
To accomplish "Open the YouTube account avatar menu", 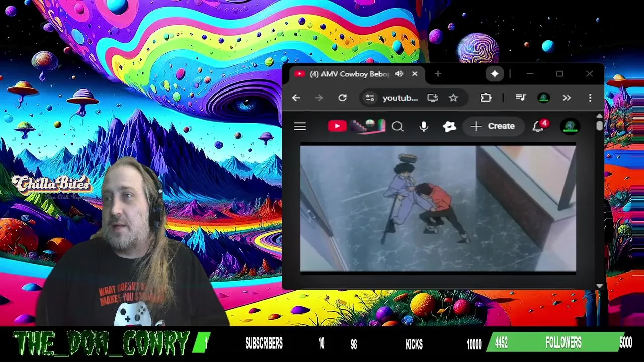I will click(570, 126).
